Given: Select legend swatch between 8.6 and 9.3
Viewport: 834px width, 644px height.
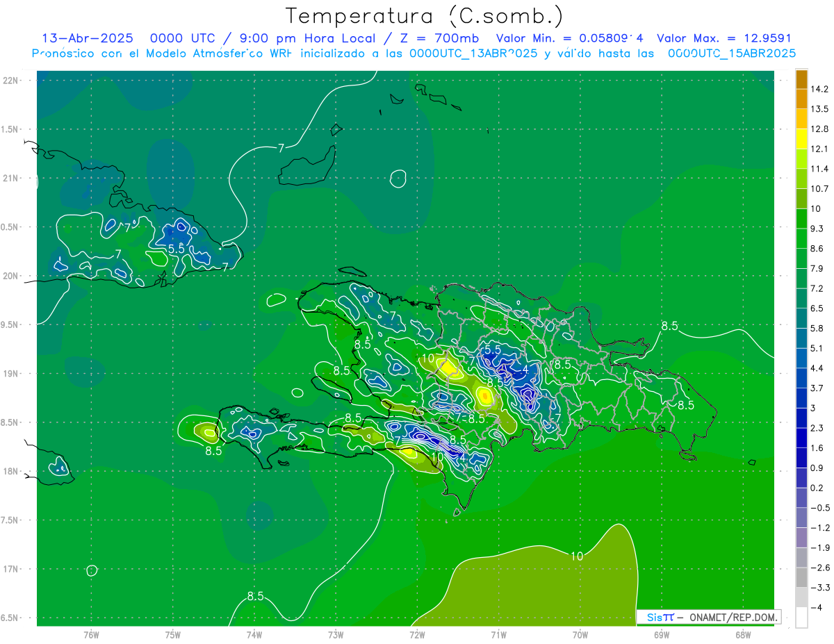Looking at the screenshot, I should click(x=801, y=238).
